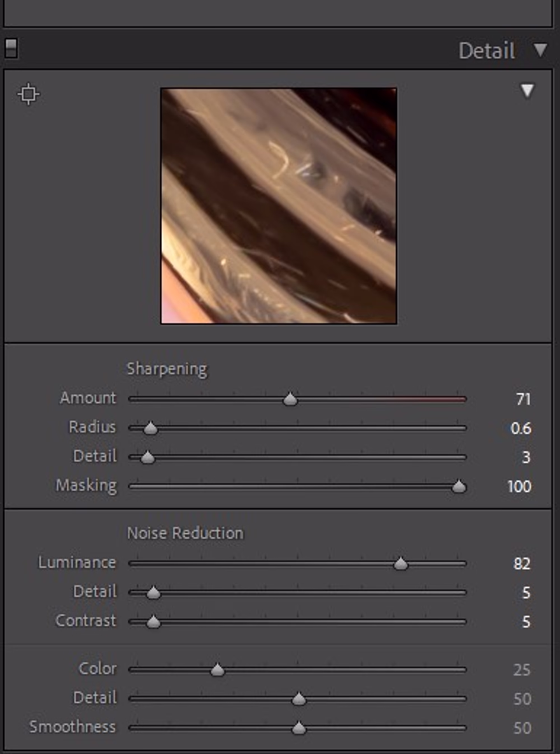560x754 pixels.
Task: Click the Smoothness slider handle
Action: coord(299,728)
